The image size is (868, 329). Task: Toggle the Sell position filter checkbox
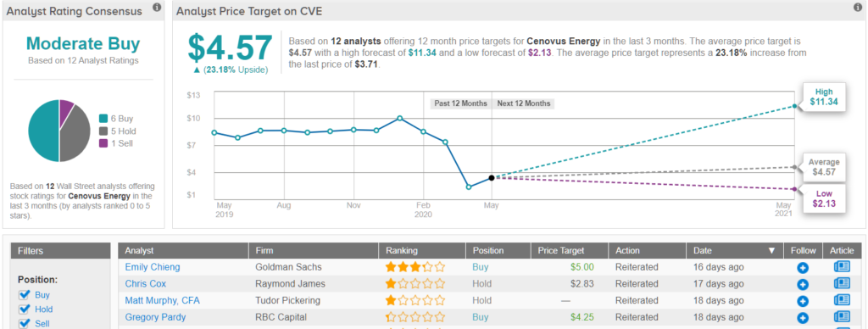[23, 323]
